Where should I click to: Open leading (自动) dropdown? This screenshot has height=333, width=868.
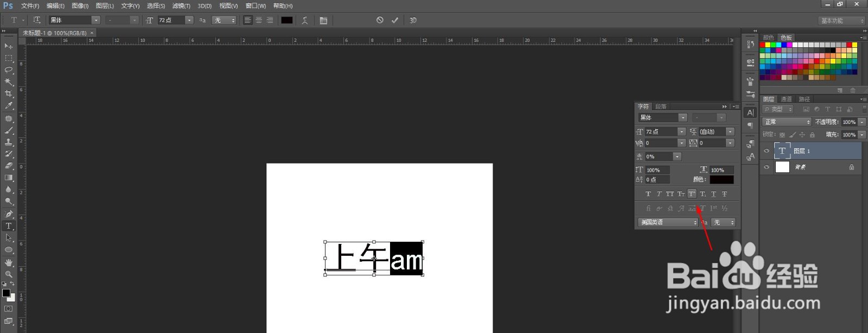(x=730, y=131)
